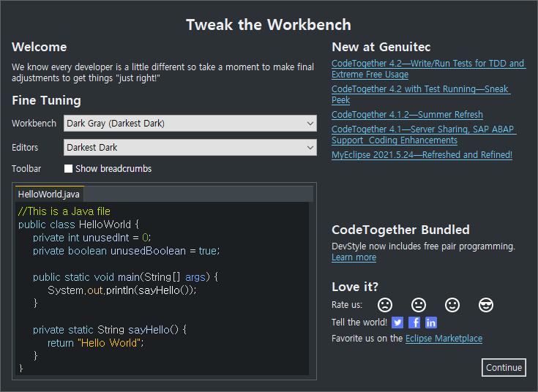The height and width of the screenshot is (392, 538).
Task: Share on Twitter icon
Action: tap(397, 323)
